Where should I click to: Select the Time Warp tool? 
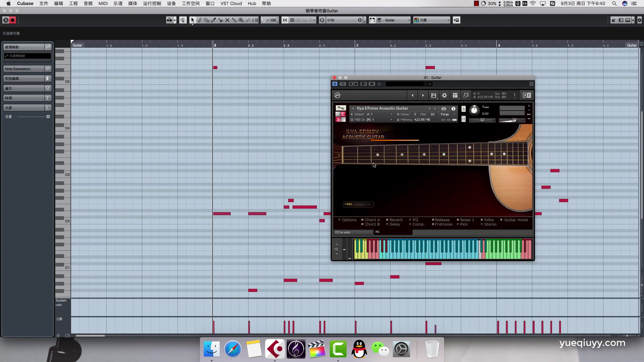click(x=255, y=20)
